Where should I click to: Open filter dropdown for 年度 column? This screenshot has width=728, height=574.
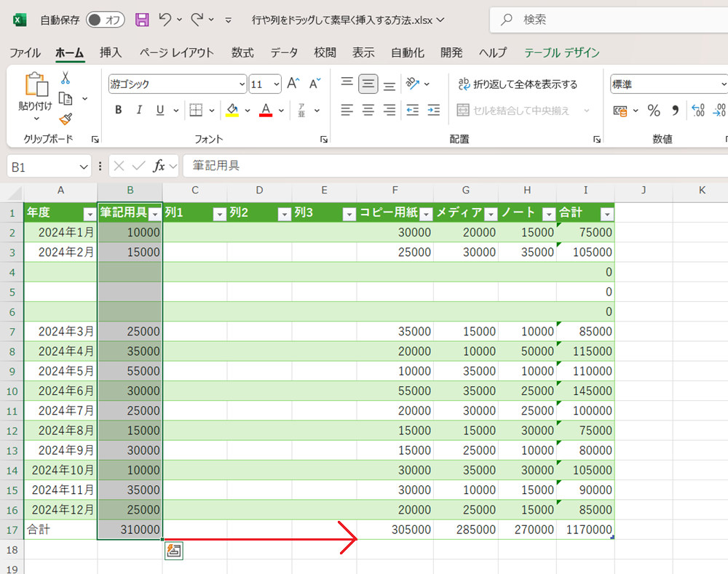click(90, 214)
